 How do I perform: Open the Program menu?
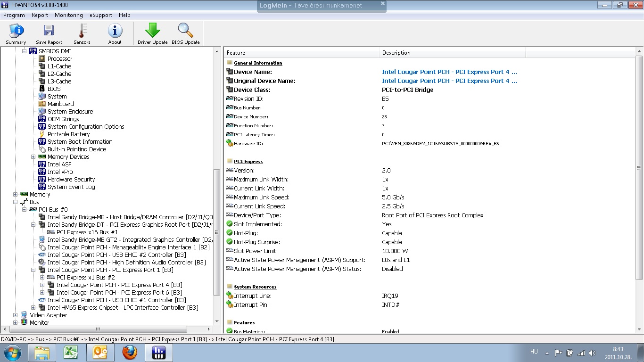point(14,15)
